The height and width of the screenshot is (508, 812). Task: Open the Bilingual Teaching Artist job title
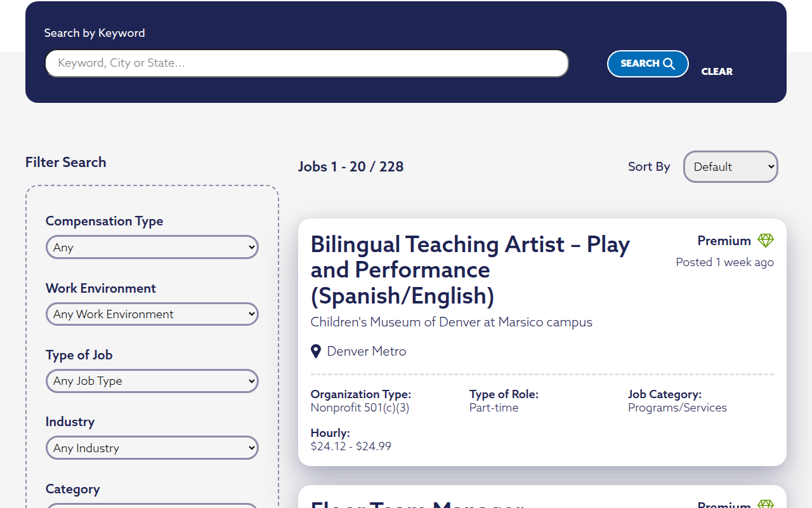coord(470,270)
